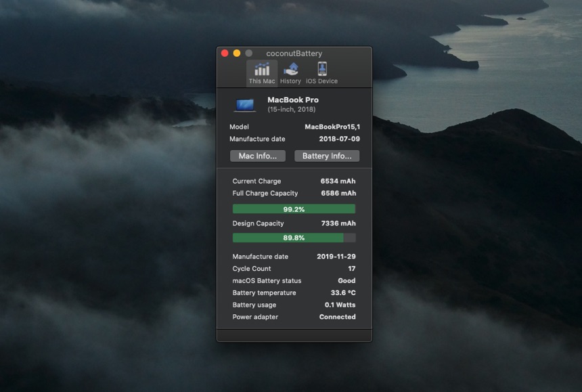Screen dimensions: 582x392
Task: Click the Cycle Count label
Action: pos(251,269)
